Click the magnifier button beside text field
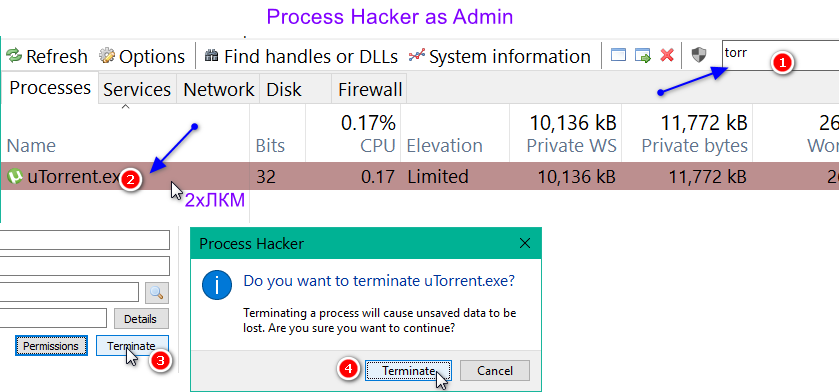The image size is (839, 392). tap(157, 293)
